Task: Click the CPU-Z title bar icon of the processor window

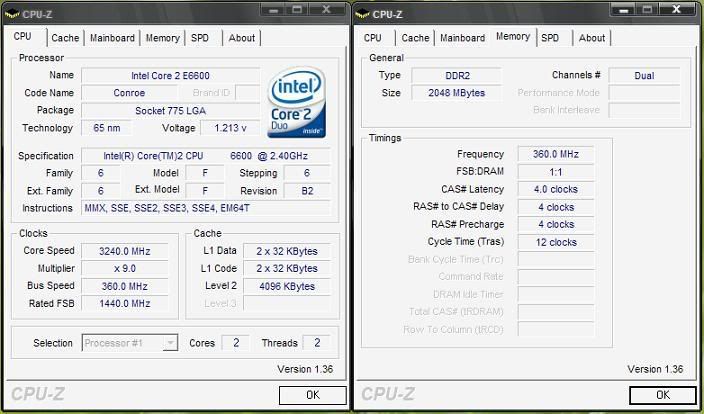Action: click(13, 14)
